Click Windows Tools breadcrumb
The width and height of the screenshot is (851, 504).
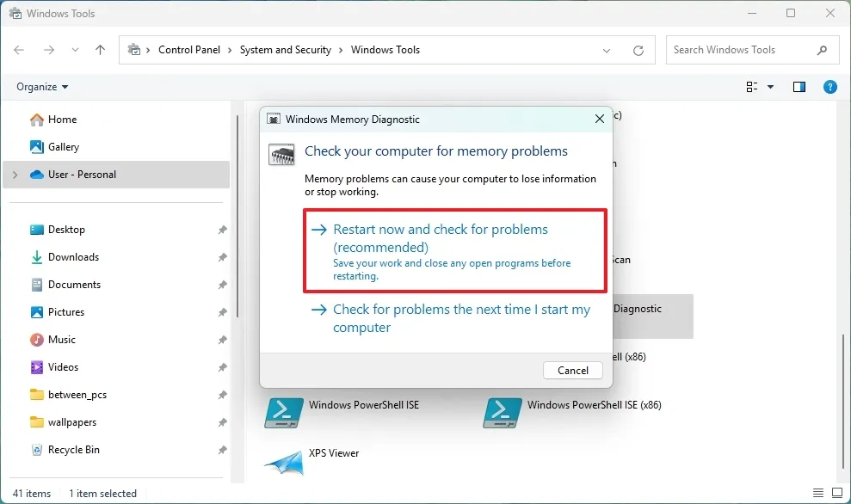(x=385, y=50)
